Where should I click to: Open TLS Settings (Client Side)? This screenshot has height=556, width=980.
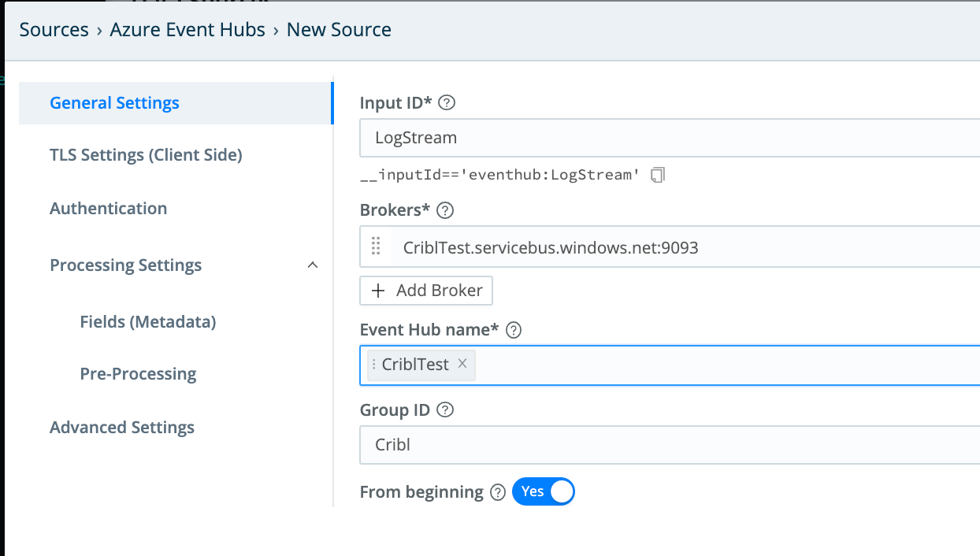coord(146,155)
